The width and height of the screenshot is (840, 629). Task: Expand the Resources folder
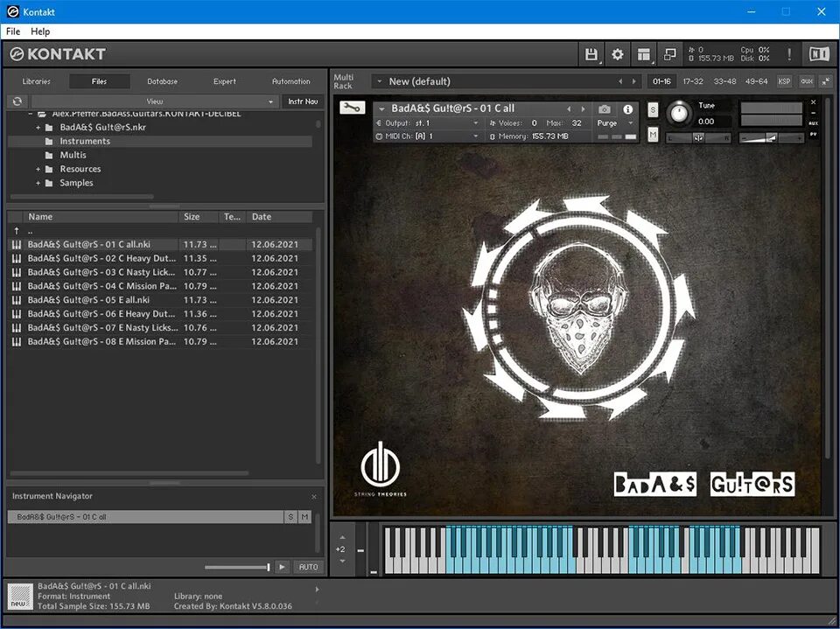click(38, 170)
